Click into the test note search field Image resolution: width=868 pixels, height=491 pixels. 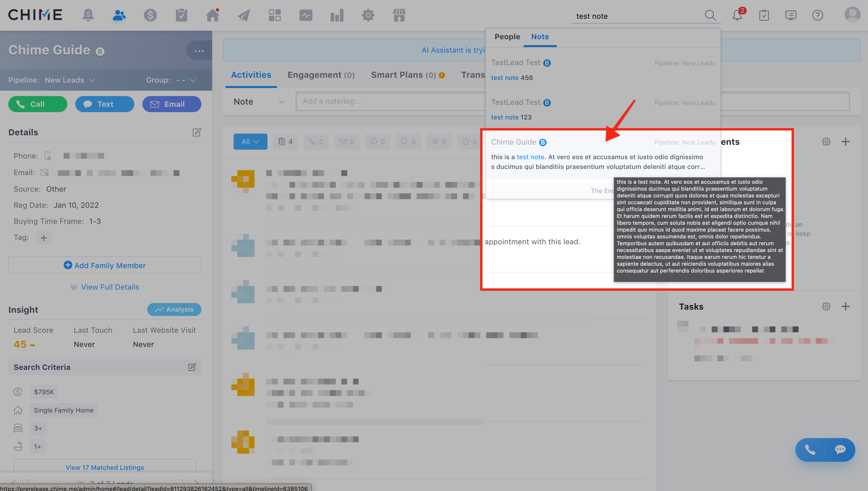pos(637,16)
